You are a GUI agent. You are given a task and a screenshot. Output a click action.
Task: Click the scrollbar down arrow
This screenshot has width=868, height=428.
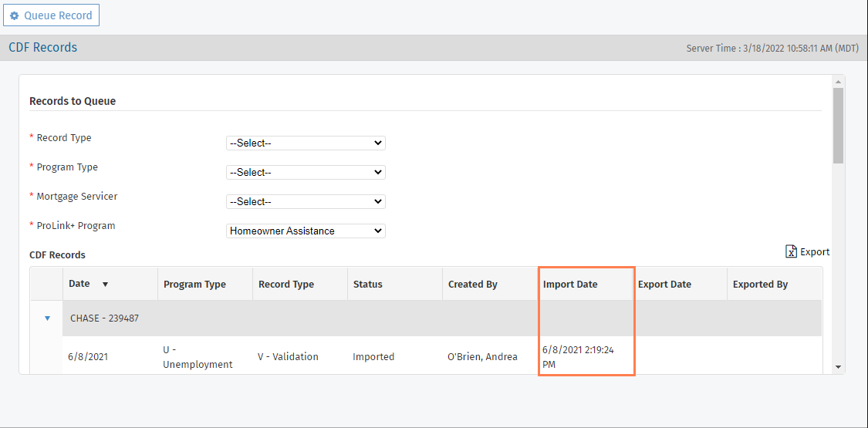pos(838,368)
